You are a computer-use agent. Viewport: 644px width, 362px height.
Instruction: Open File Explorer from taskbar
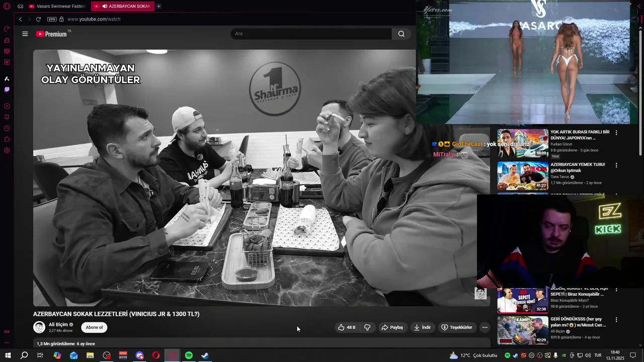pos(90,355)
